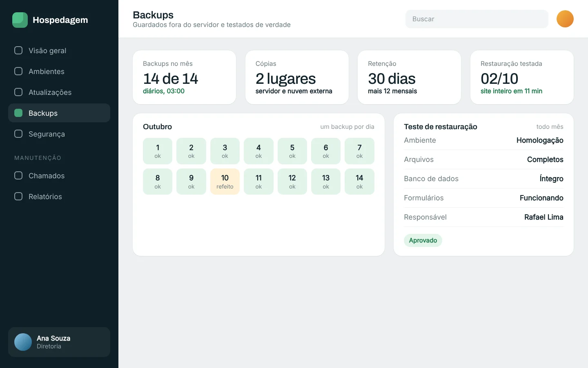
Task: Click the Relatórios sidebar icon
Action: click(x=18, y=196)
